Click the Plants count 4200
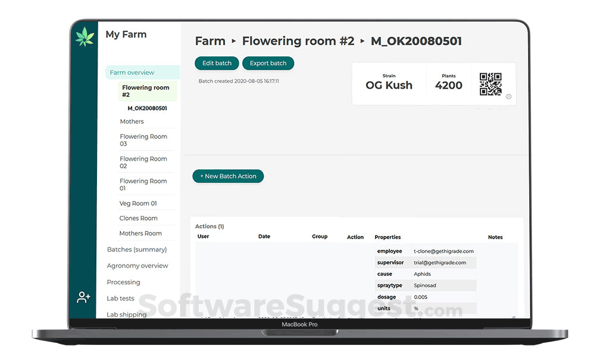This screenshot has height=364, width=600. click(448, 86)
